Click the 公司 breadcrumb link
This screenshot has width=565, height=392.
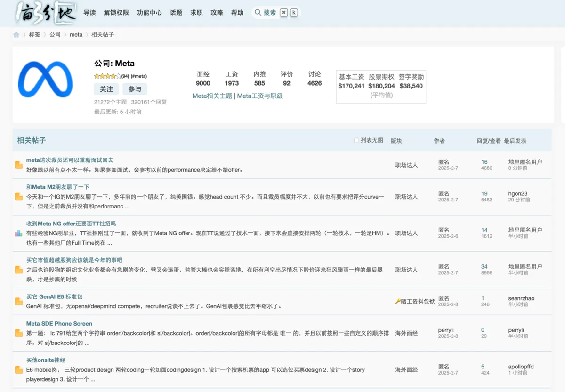tap(55, 35)
